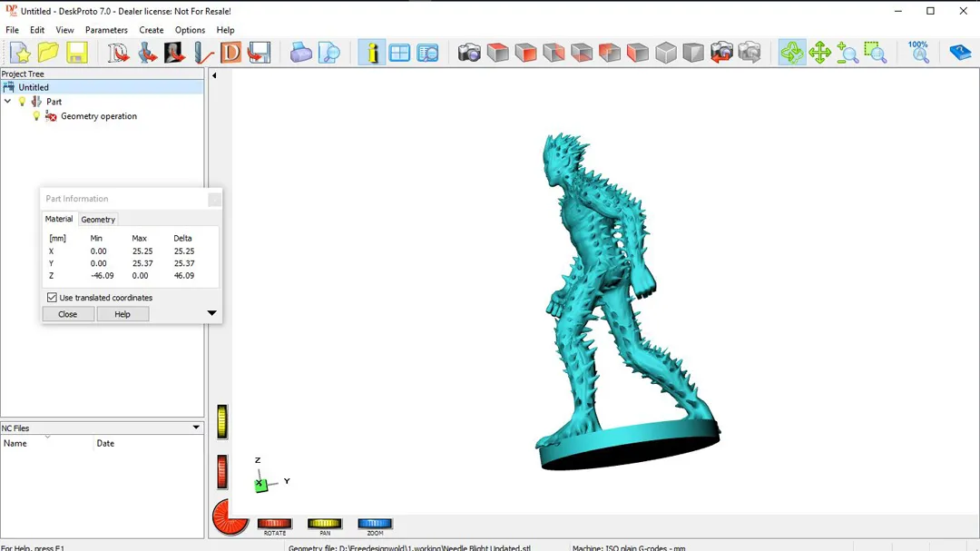Click camera icon with red back arrow

coord(721,54)
